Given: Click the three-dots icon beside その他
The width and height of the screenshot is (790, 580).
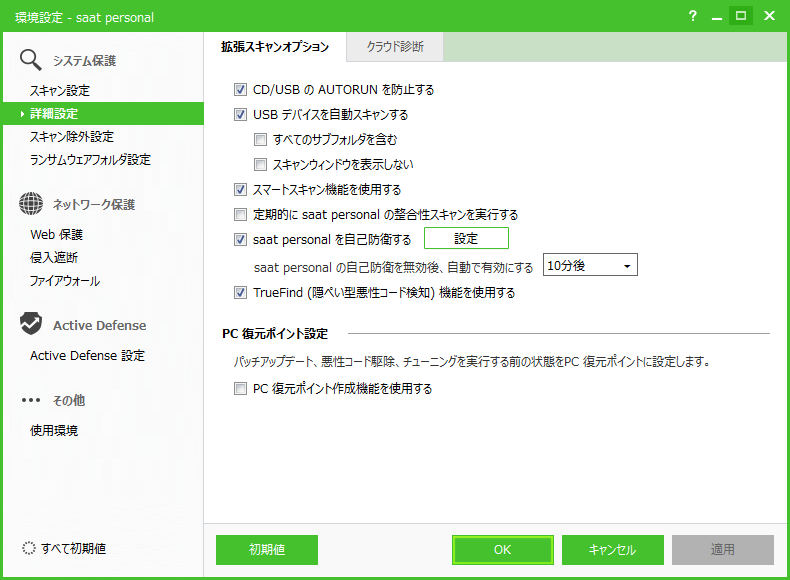Looking at the screenshot, I should click(x=31, y=400).
